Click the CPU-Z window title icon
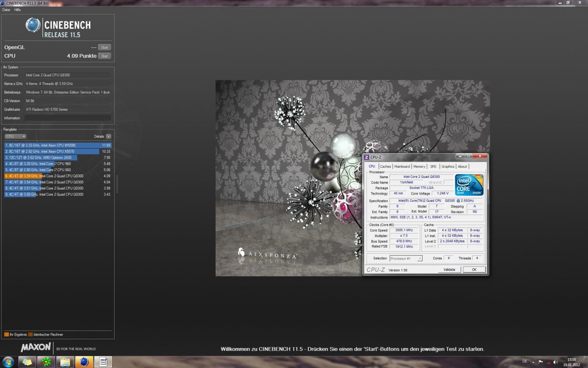588x368 pixels. (x=366, y=157)
